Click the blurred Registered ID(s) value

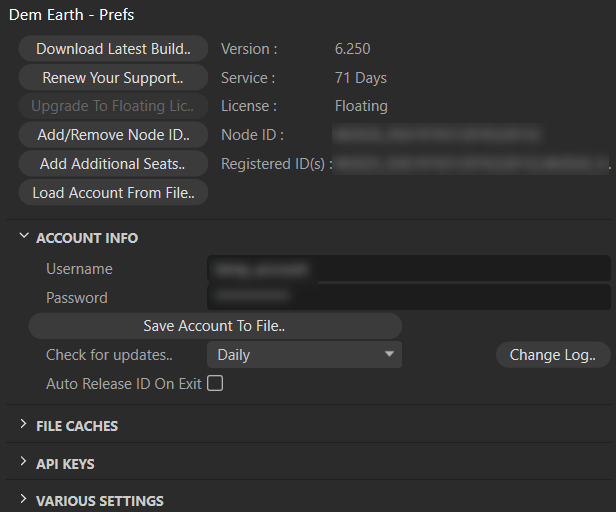pyautogui.click(x=471, y=163)
